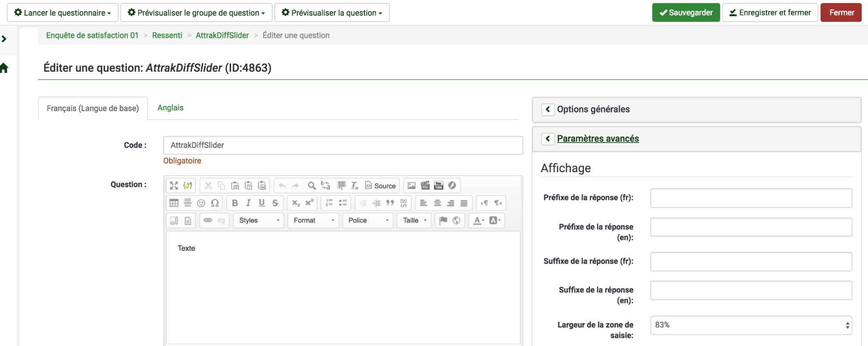Click the YouTube embed icon
868x346 pixels.
(x=439, y=186)
